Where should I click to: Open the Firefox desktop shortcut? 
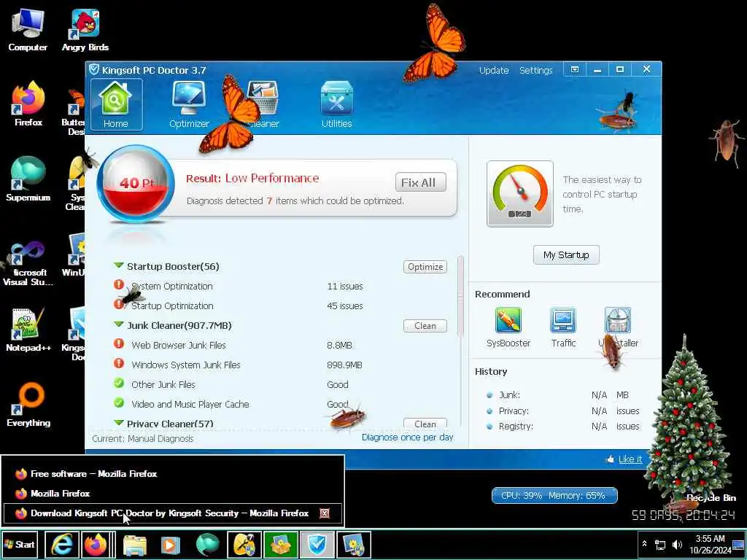tap(28, 104)
